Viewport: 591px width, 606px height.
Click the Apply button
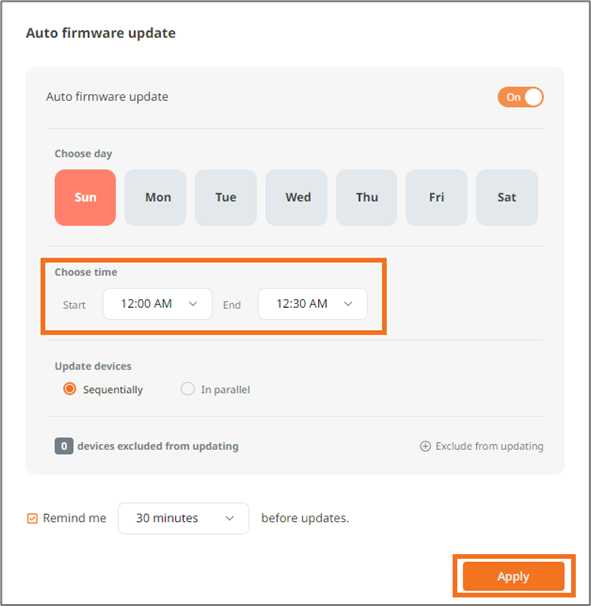pyautogui.click(x=513, y=576)
